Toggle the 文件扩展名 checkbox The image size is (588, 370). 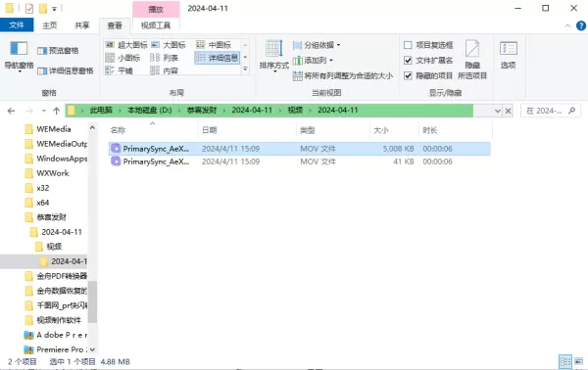point(408,61)
